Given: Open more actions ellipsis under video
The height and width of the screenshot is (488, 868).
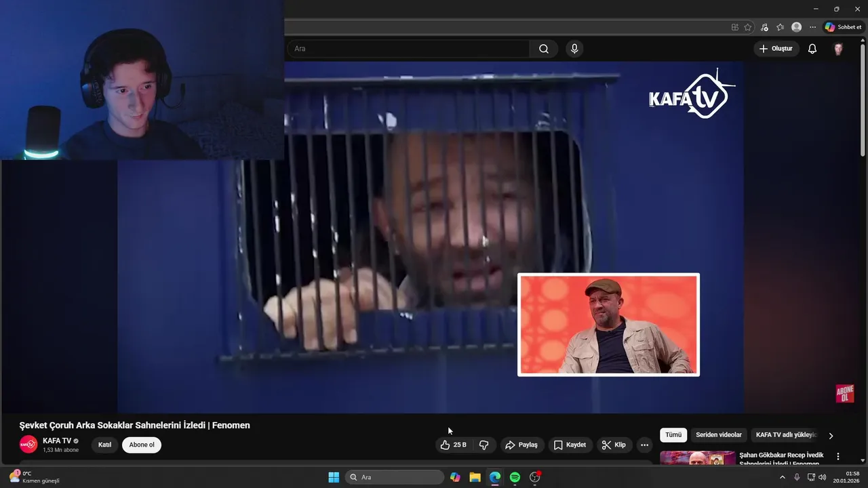Looking at the screenshot, I should (644, 445).
